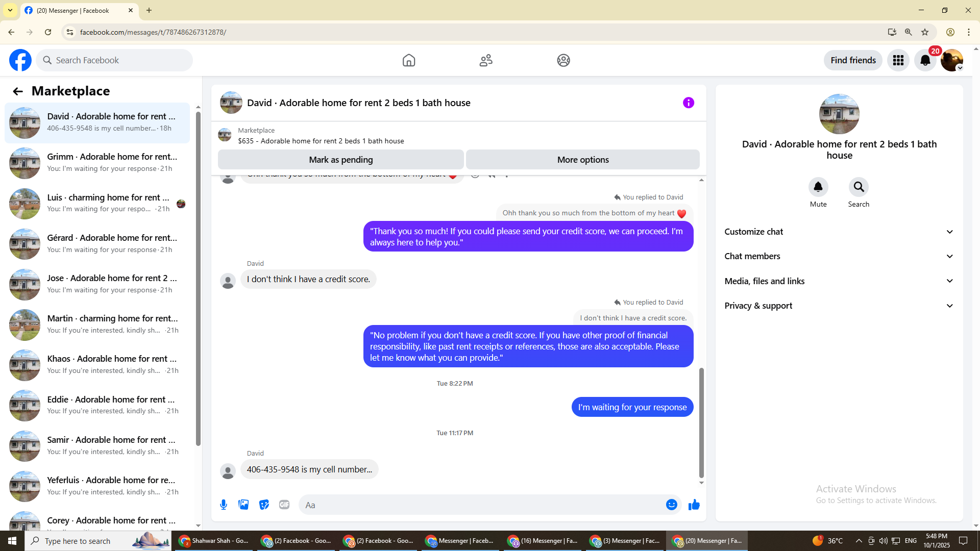Open the Windows notification center
980x551 pixels.
pos(963,541)
